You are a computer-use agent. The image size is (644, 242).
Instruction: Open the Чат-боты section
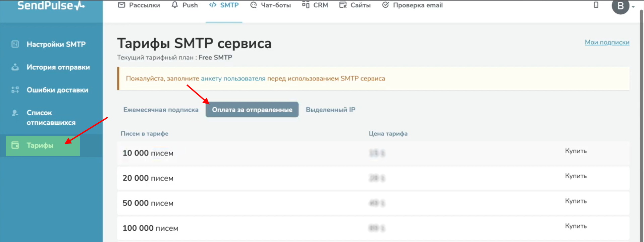pyautogui.click(x=271, y=5)
